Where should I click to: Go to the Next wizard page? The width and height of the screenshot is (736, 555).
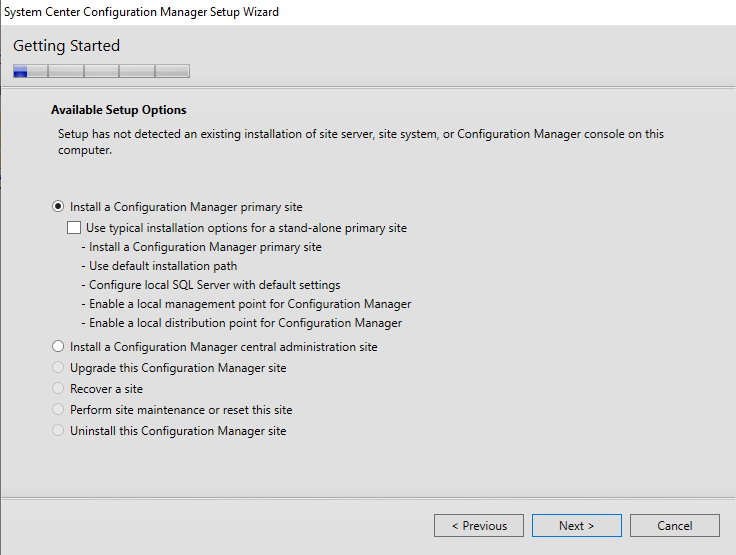coord(576,525)
